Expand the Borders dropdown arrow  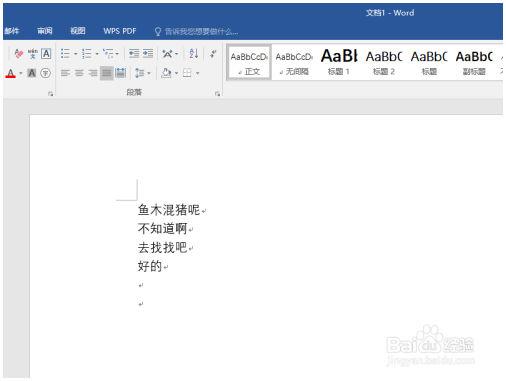[197, 73]
